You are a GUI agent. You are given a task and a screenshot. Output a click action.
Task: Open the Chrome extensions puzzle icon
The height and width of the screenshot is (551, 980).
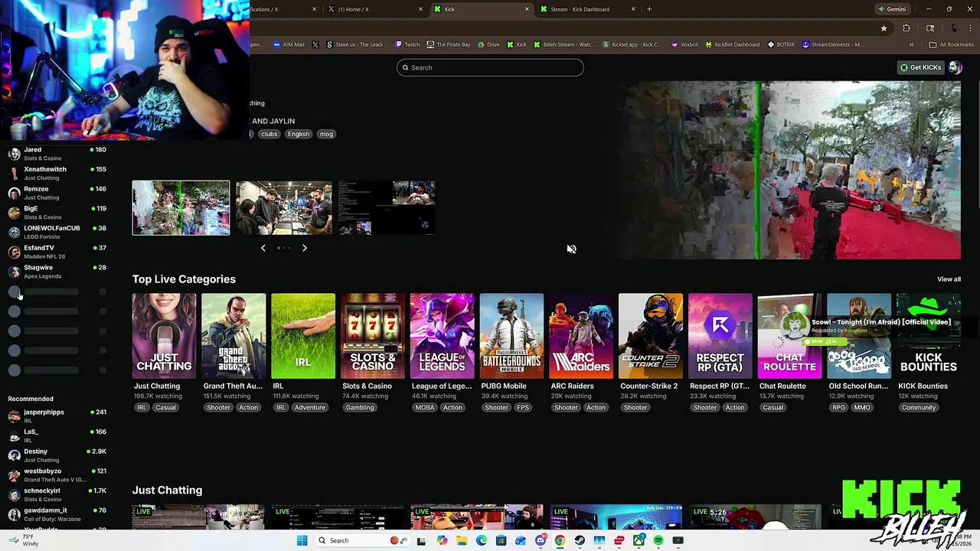pyautogui.click(x=906, y=28)
